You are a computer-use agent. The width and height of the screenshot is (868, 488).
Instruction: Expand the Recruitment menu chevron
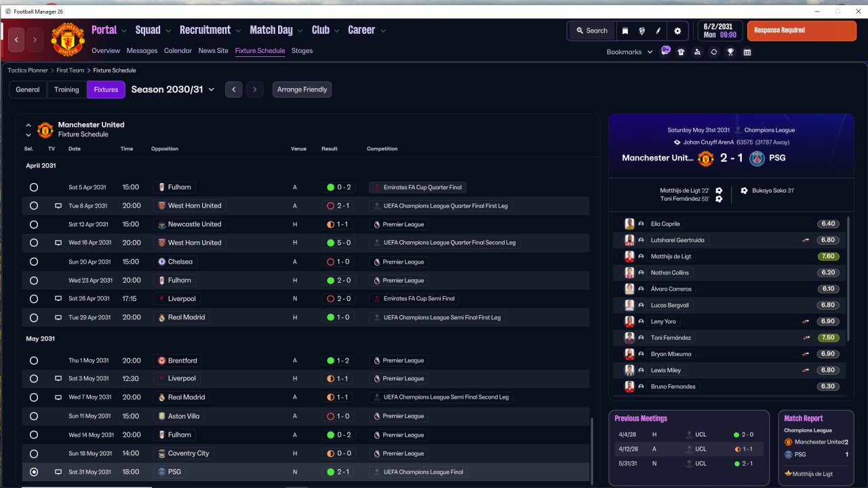pos(238,30)
